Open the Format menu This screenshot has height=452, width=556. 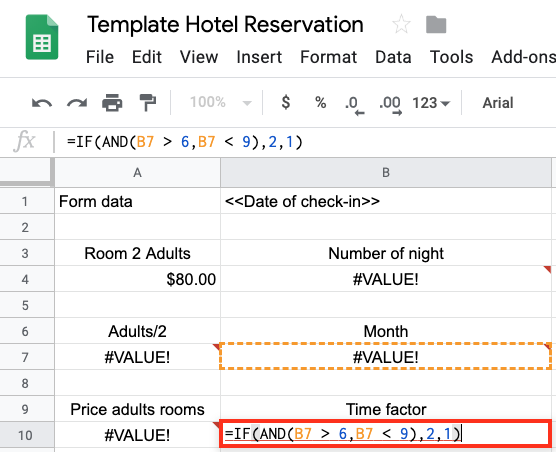coord(328,57)
